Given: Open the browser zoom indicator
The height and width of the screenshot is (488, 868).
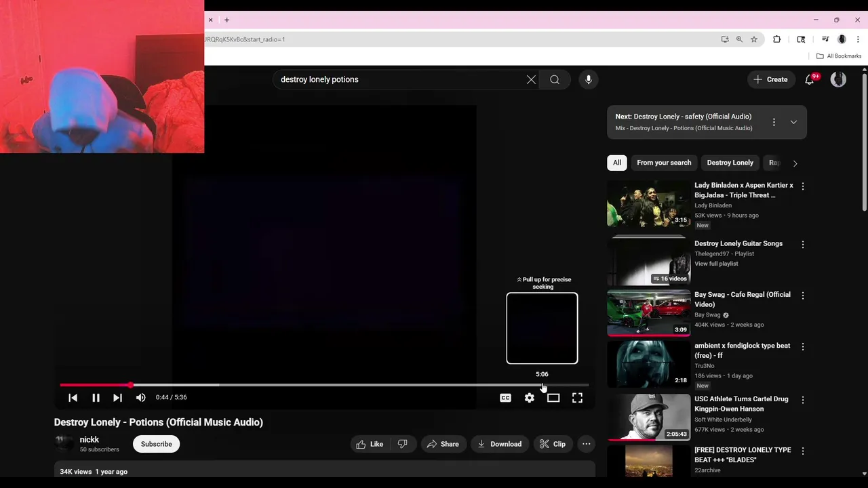Looking at the screenshot, I should [739, 39].
